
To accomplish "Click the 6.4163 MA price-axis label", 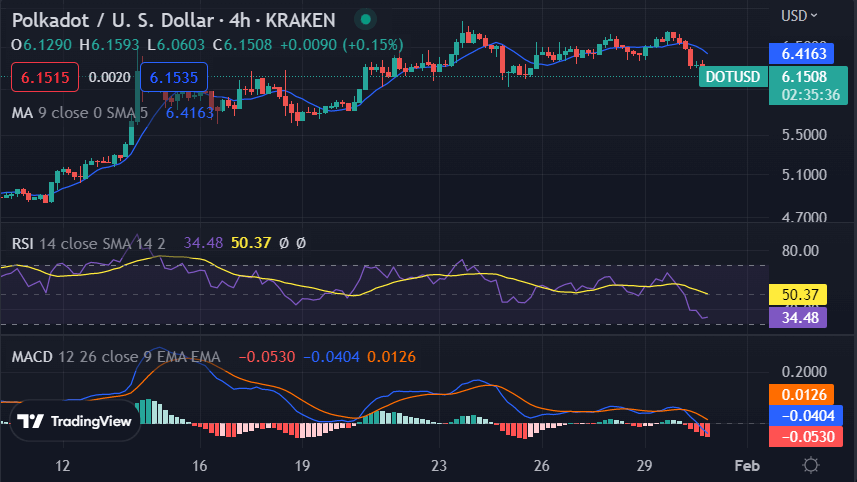I will point(801,54).
